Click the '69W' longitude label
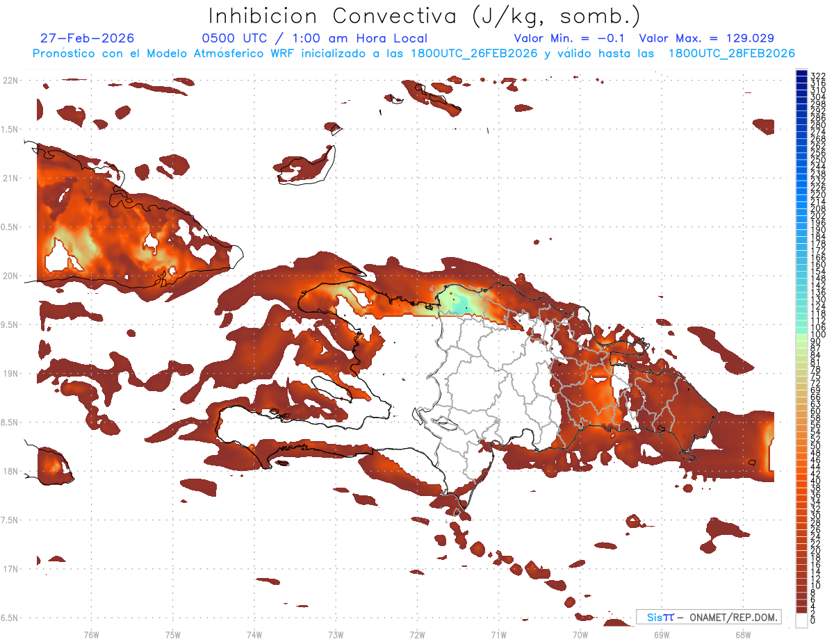This screenshot has height=644, width=834. point(662,634)
